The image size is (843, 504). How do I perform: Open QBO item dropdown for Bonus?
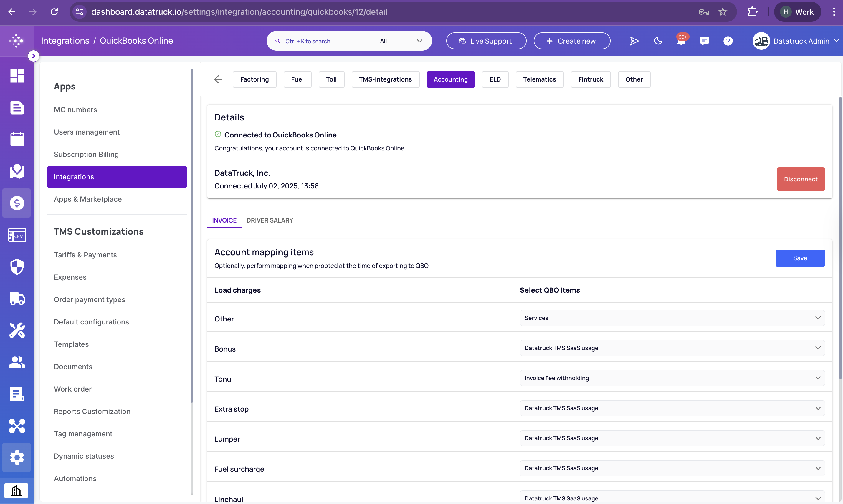click(672, 348)
